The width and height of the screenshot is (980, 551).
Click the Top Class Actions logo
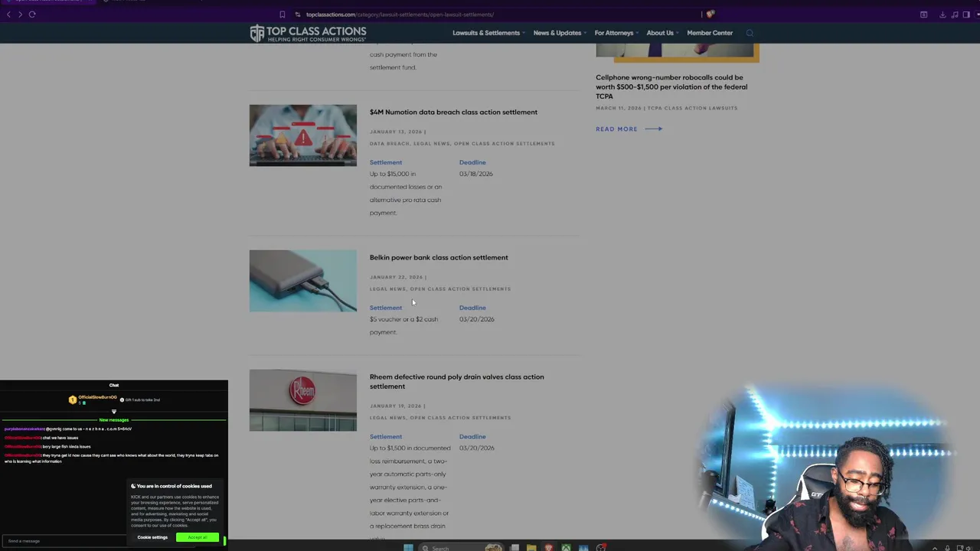tap(308, 33)
